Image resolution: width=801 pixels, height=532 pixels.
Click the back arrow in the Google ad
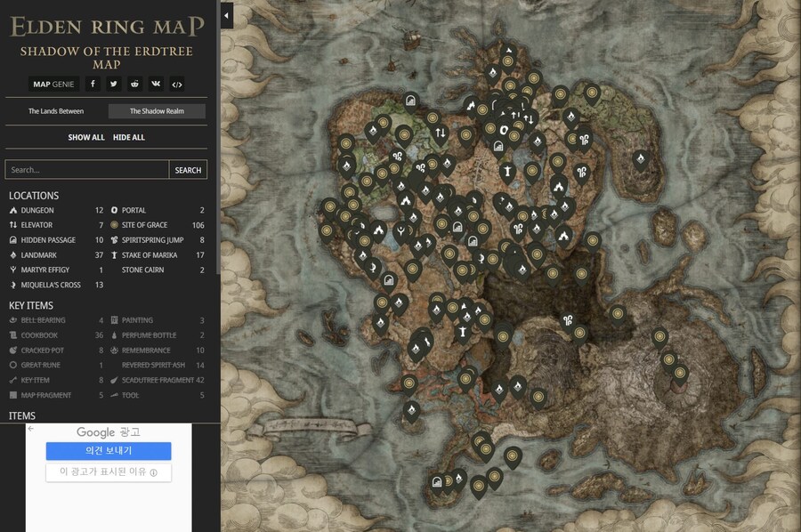31,429
